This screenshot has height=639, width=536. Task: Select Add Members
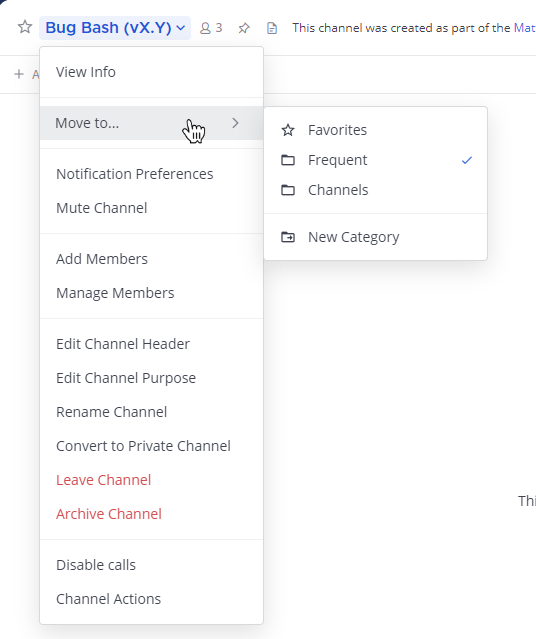point(152,259)
